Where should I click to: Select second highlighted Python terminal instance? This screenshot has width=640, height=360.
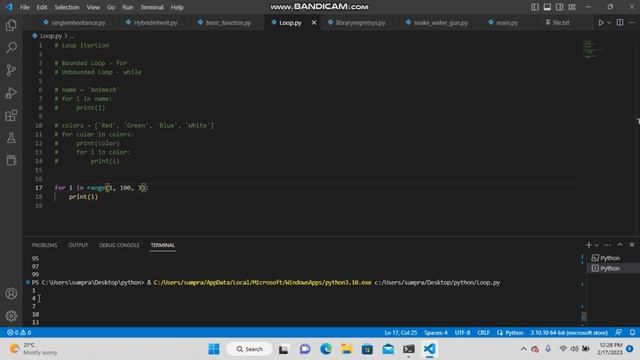coord(613,268)
